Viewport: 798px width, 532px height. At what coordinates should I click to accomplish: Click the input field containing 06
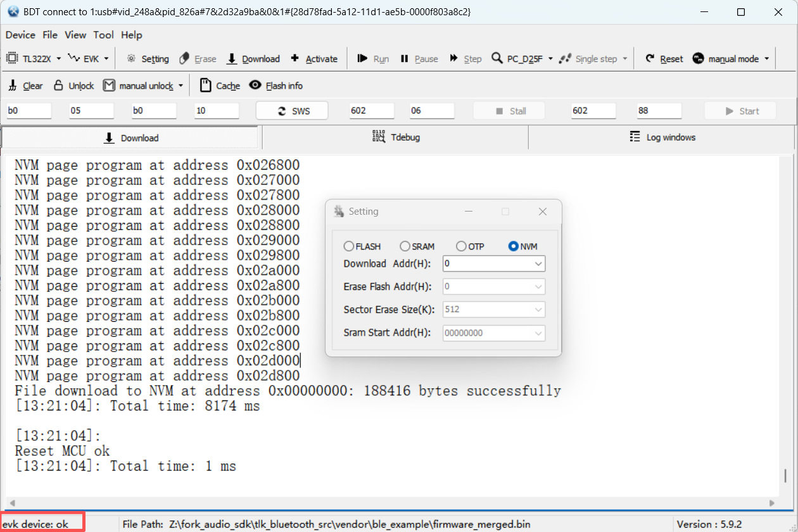click(432, 111)
